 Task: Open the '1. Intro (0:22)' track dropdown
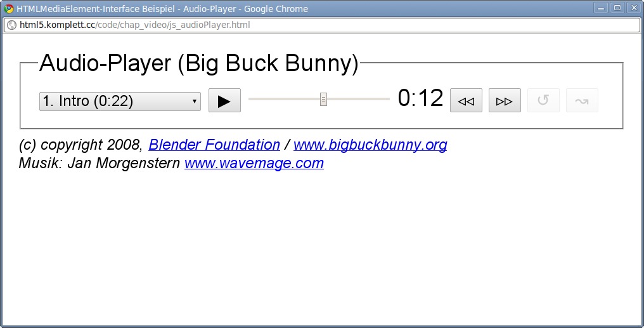[x=120, y=102]
